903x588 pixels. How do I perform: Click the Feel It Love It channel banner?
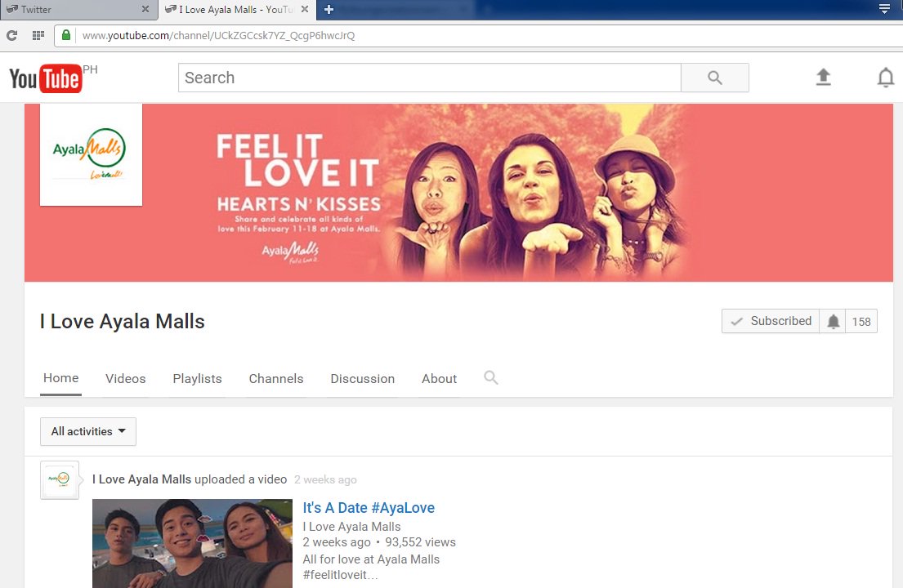(x=458, y=193)
